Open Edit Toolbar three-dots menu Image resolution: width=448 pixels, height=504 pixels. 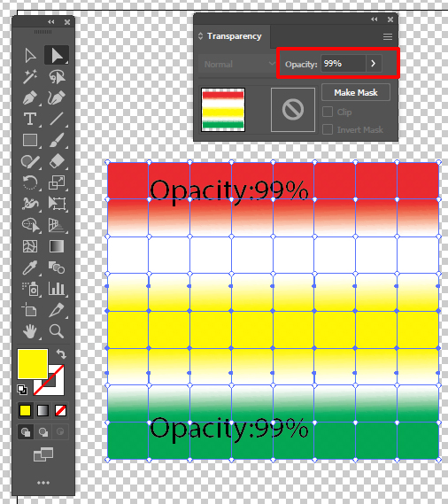coord(43,483)
